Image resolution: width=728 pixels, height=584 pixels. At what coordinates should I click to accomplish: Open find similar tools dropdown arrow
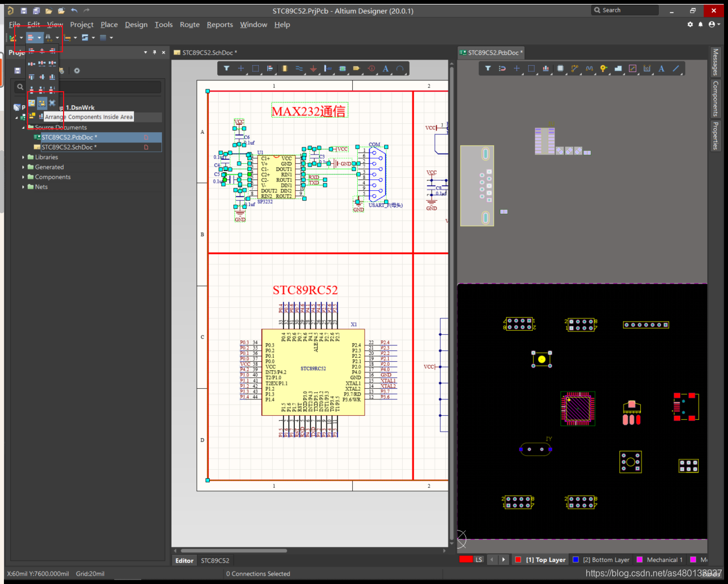57,38
